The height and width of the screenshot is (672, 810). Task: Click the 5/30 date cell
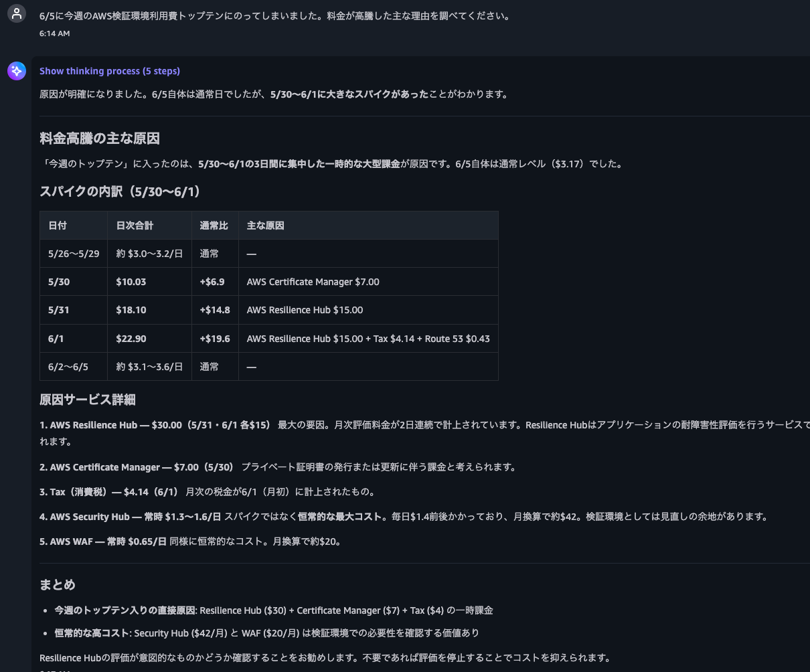coord(74,282)
